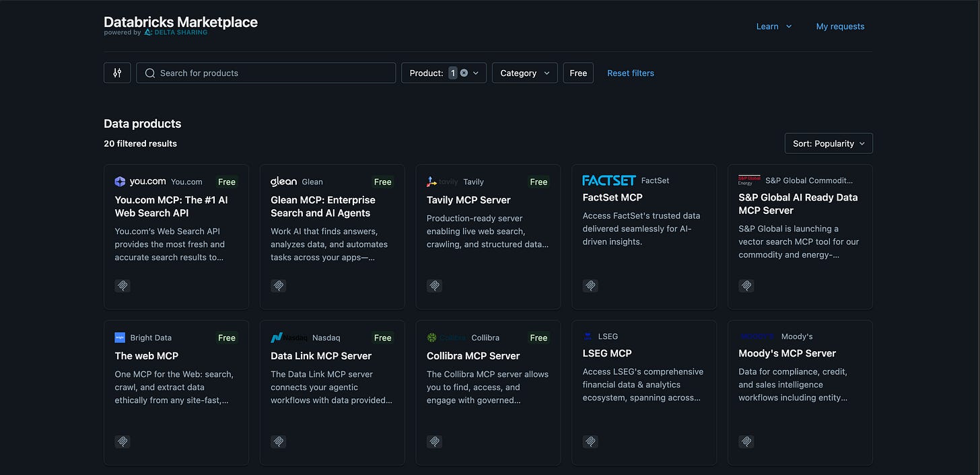The image size is (980, 475).
Task: Clear the Product filter with x icon
Action: click(464, 73)
